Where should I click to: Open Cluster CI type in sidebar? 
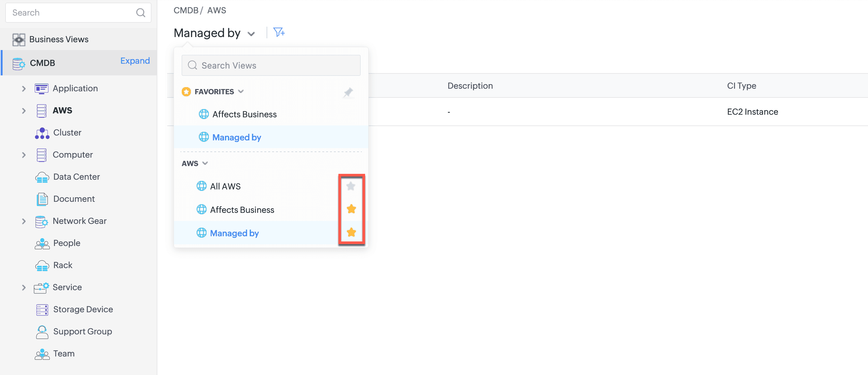coord(67,132)
